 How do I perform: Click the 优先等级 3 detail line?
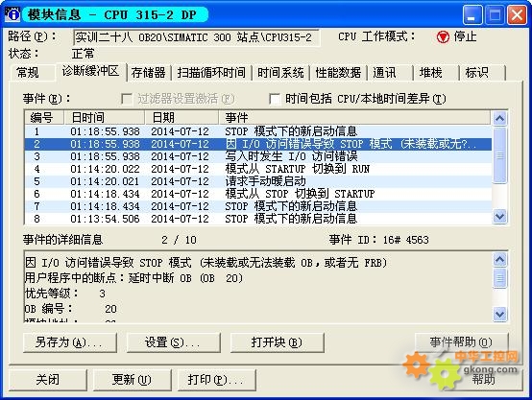[65, 294]
